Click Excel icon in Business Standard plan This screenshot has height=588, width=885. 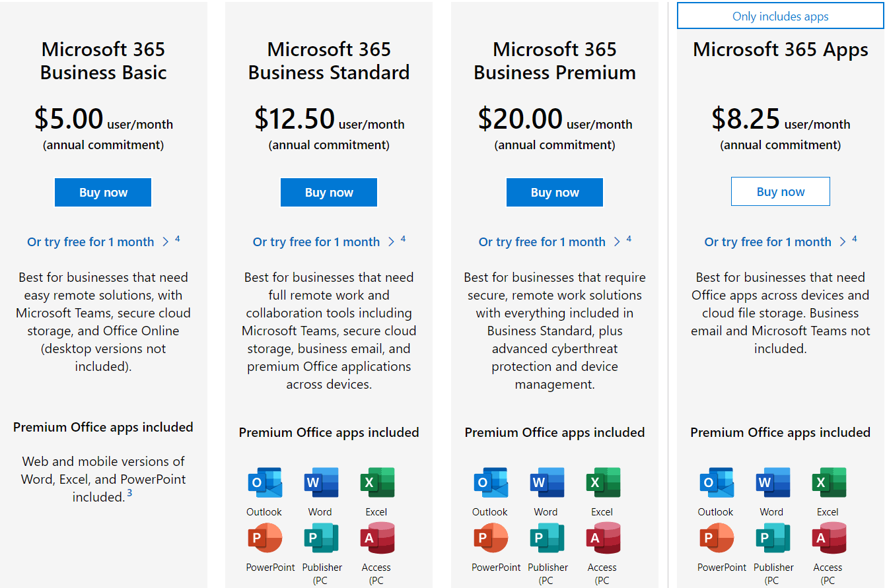point(377,482)
